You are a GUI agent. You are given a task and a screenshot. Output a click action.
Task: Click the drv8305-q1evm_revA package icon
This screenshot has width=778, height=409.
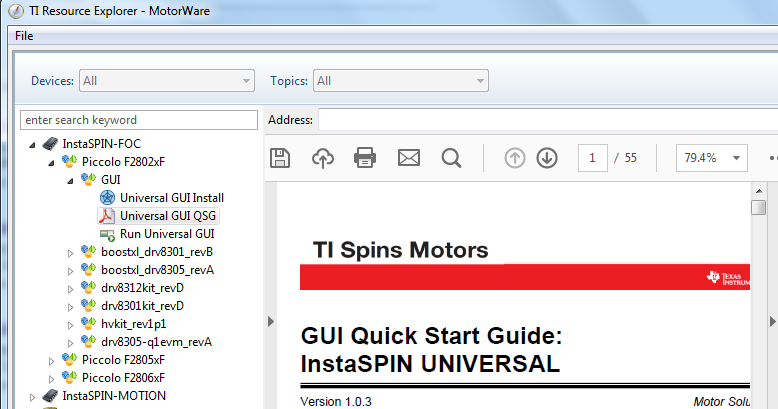(x=88, y=341)
